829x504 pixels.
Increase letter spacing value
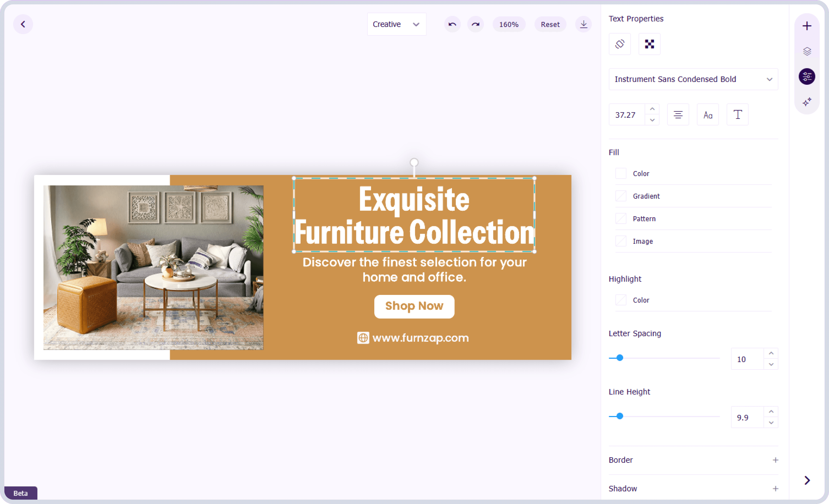771,353
